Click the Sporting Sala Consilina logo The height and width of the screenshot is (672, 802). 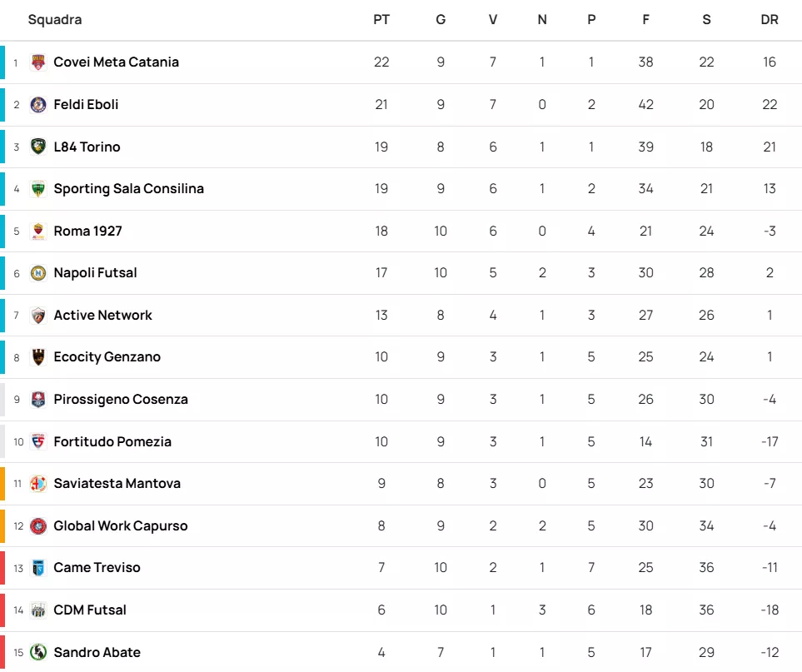click(x=38, y=189)
